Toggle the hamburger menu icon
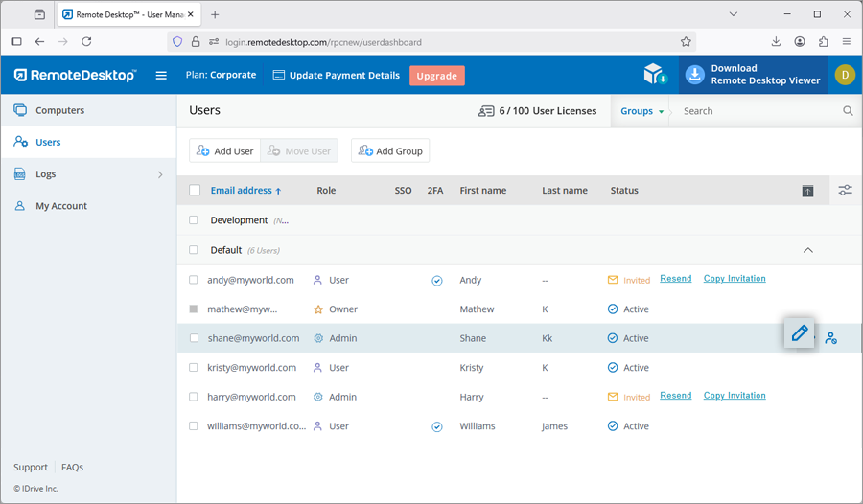Image resolution: width=863 pixels, height=504 pixels. (161, 76)
